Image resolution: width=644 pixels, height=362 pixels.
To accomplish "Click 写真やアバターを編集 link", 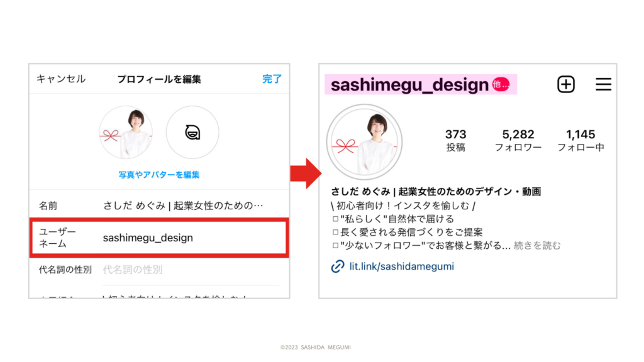I will click(159, 175).
